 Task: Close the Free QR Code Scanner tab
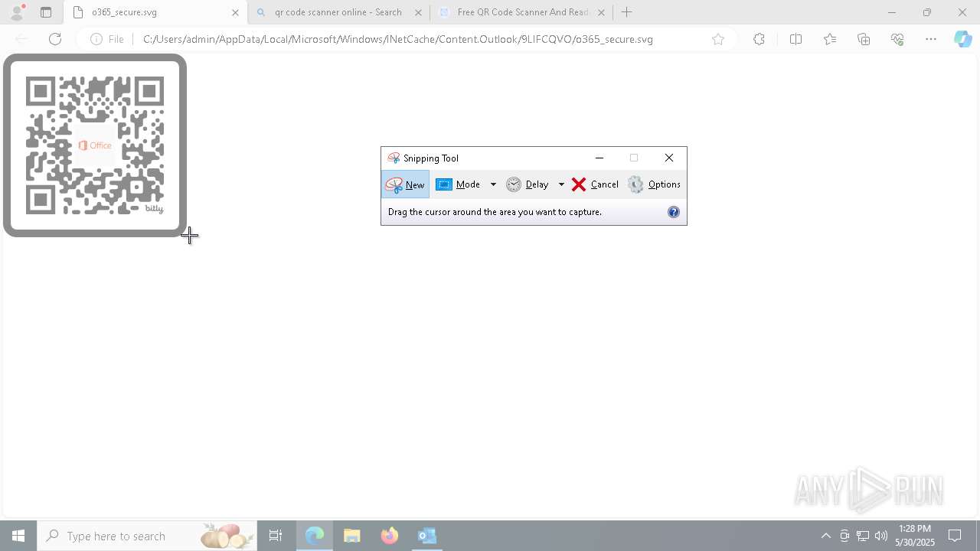[x=601, y=12]
